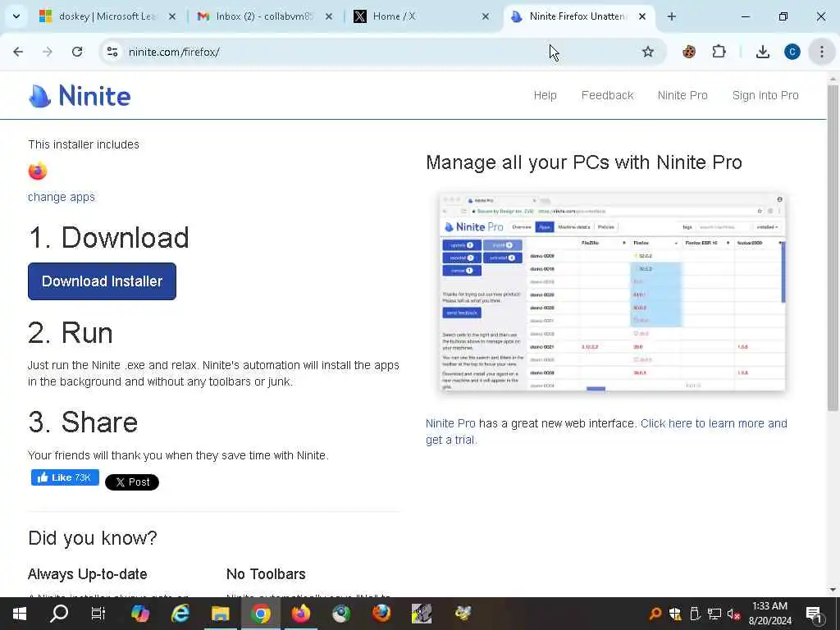The width and height of the screenshot is (840, 630).
Task: Open the Chrome three-dot menu
Action: [822, 52]
